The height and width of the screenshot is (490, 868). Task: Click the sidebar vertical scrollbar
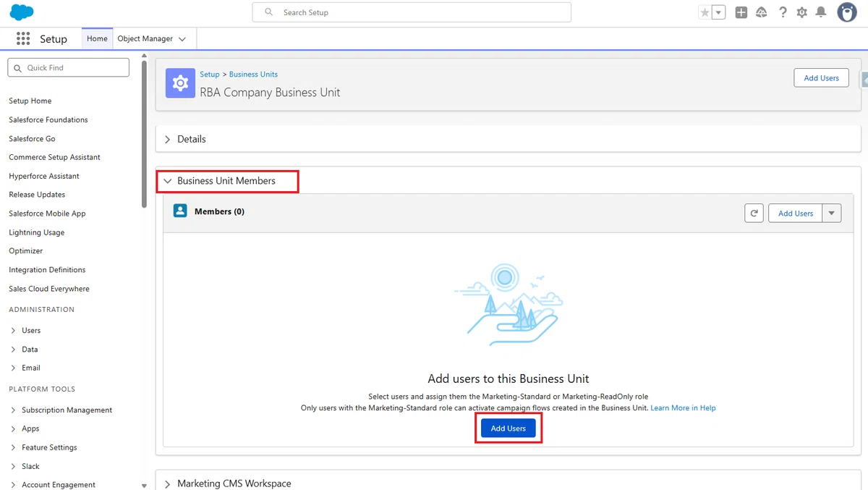[144, 135]
